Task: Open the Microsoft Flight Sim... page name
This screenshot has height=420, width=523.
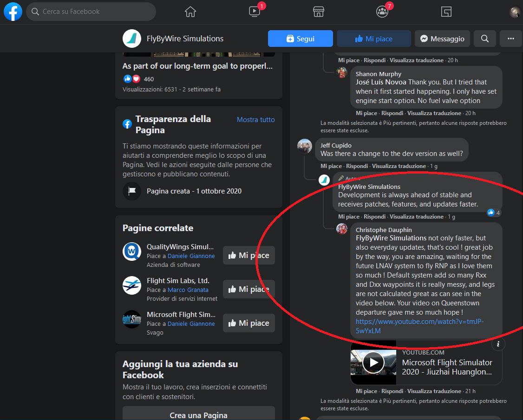Action: [x=181, y=315]
